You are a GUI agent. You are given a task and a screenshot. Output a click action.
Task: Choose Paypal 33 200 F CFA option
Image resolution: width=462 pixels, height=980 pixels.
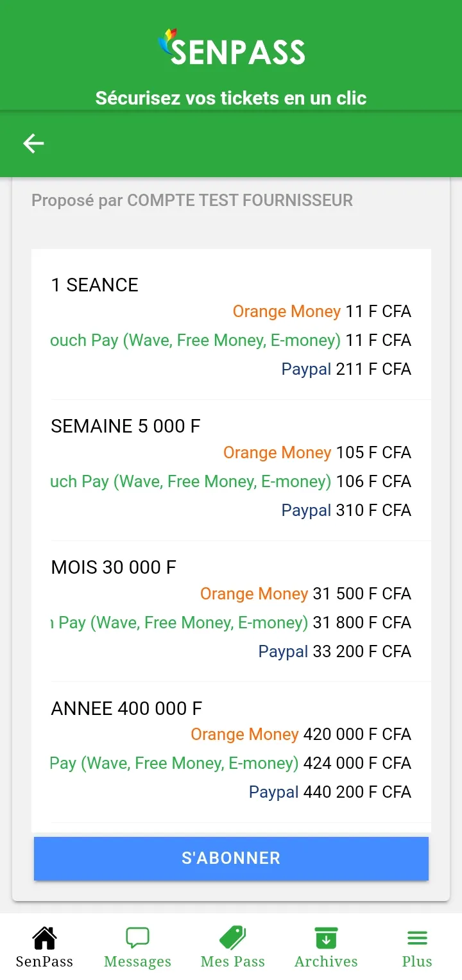[335, 652]
